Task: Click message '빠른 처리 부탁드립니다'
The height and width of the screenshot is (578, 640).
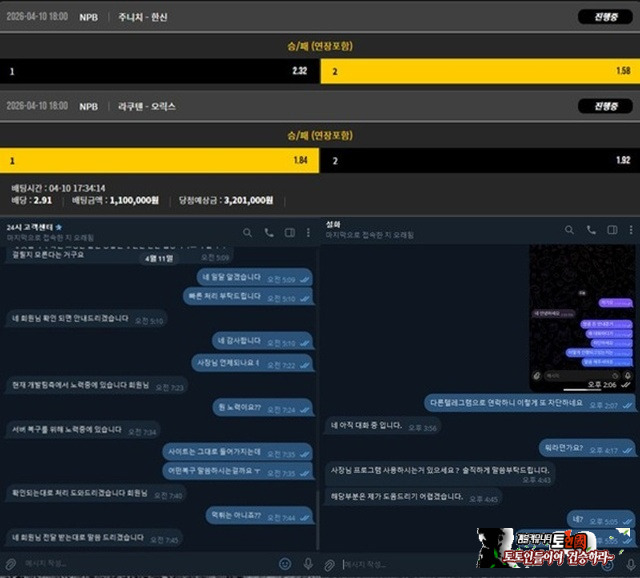Action: pyautogui.click(x=247, y=297)
